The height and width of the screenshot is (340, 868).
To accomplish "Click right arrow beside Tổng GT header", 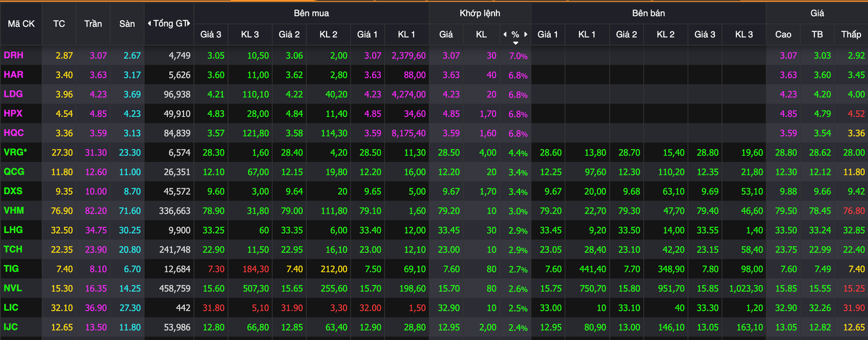I will pos(188,24).
